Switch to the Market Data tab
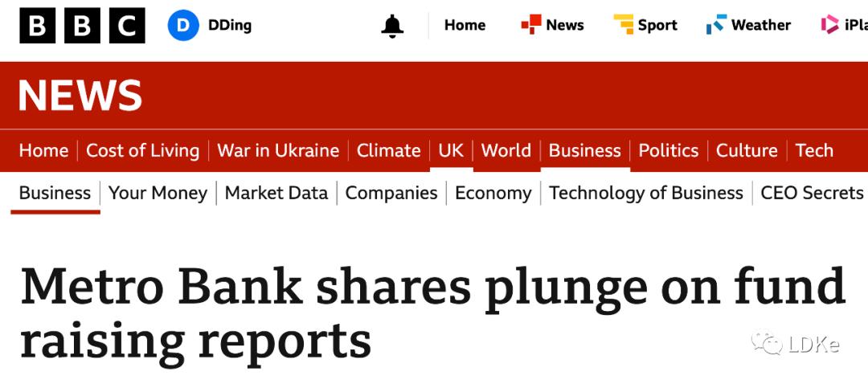 pos(276,193)
